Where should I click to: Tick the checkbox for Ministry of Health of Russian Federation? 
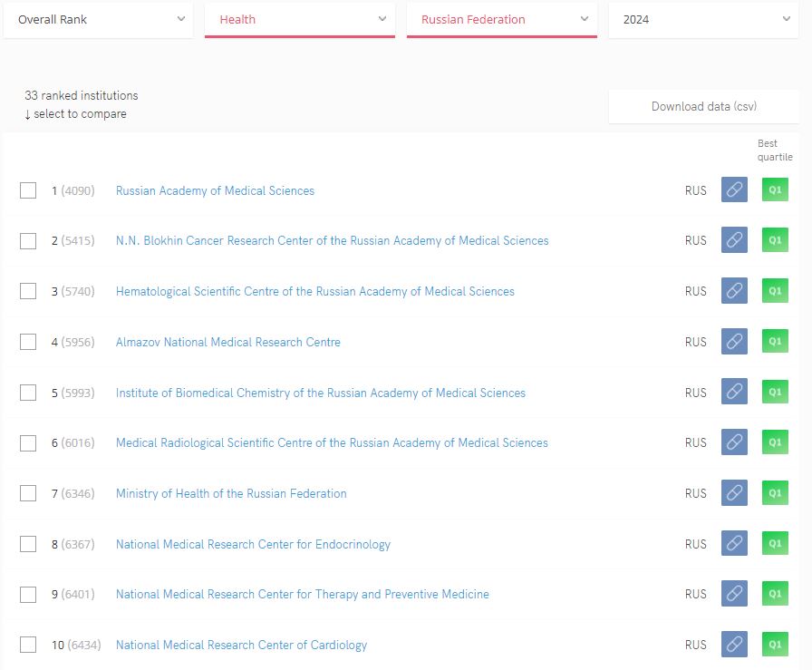(28, 493)
